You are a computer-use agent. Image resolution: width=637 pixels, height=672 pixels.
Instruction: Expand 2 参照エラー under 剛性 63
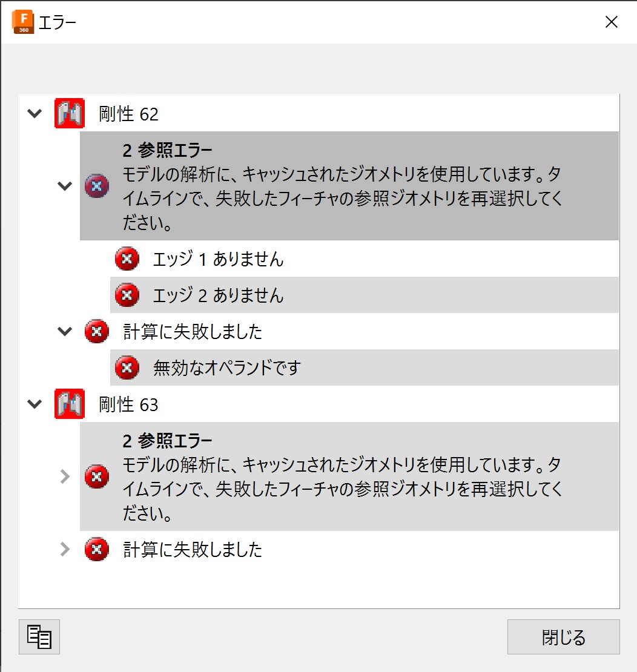pyautogui.click(x=65, y=477)
